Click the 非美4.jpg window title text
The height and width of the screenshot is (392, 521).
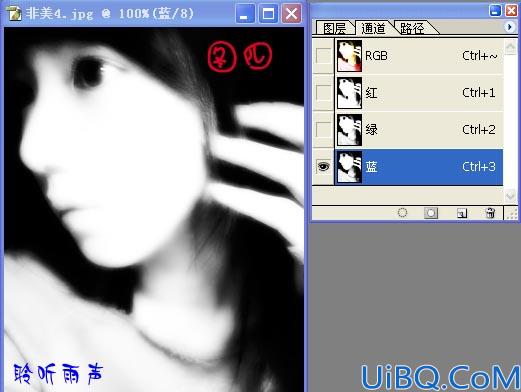point(110,14)
